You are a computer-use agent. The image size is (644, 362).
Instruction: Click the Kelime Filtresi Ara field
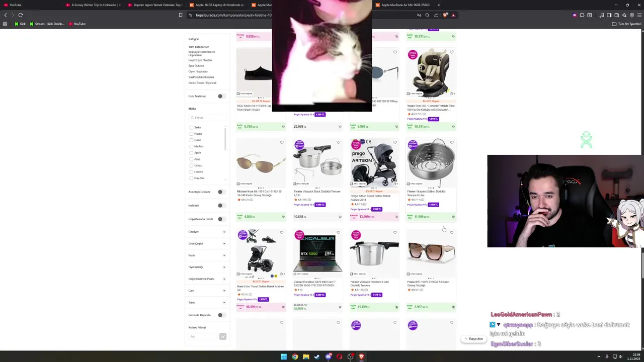203,336
